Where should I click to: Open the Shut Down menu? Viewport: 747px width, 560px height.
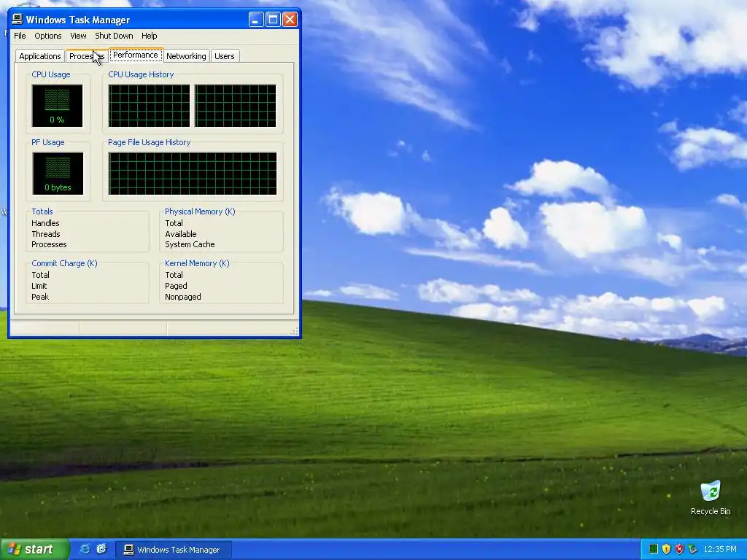point(114,36)
